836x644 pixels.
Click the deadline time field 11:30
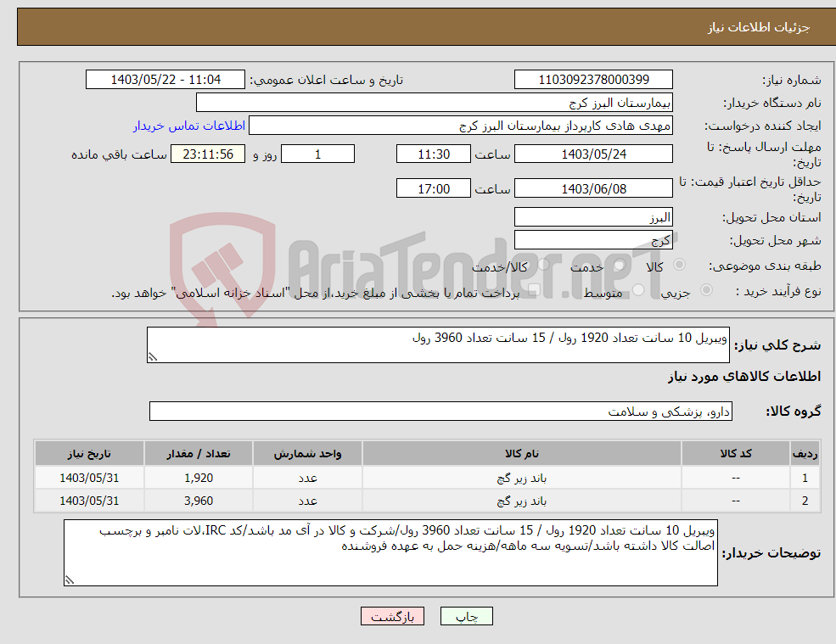pyautogui.click(x=434, y=154)
